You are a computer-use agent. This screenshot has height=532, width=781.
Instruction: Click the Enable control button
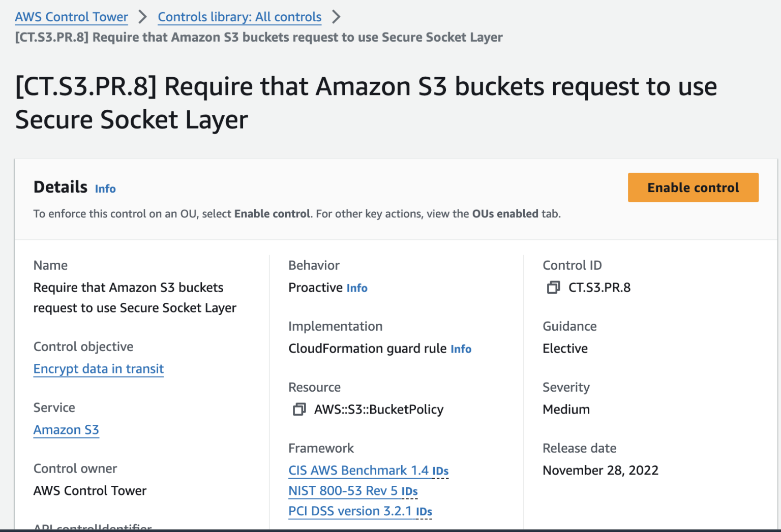pos(693,187)
